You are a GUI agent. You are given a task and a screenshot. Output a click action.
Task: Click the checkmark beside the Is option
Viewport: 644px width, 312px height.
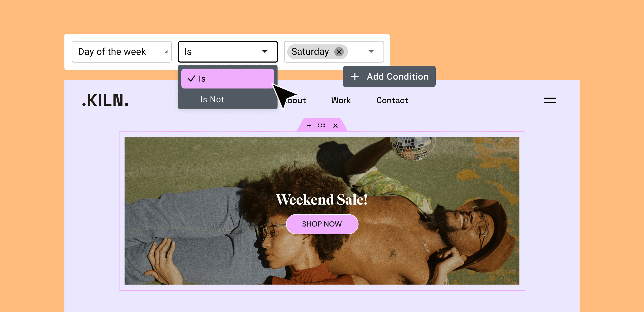point(191,79)
